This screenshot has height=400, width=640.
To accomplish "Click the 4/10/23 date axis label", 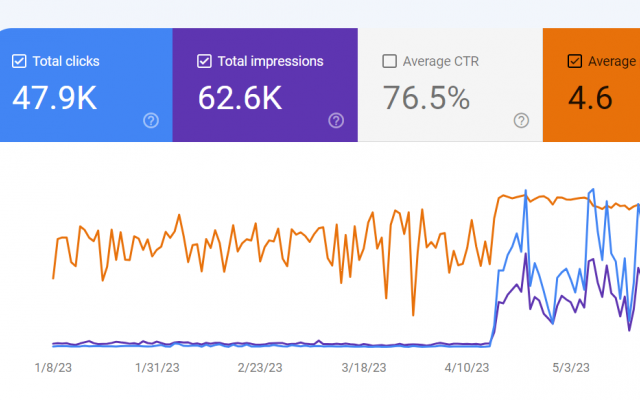I will tap(465, 368).
